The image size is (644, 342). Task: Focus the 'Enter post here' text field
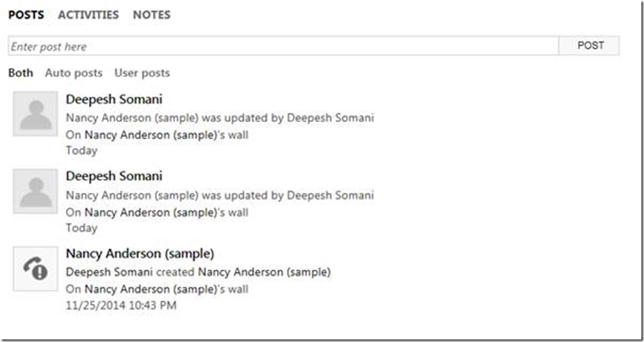(283, 46)
